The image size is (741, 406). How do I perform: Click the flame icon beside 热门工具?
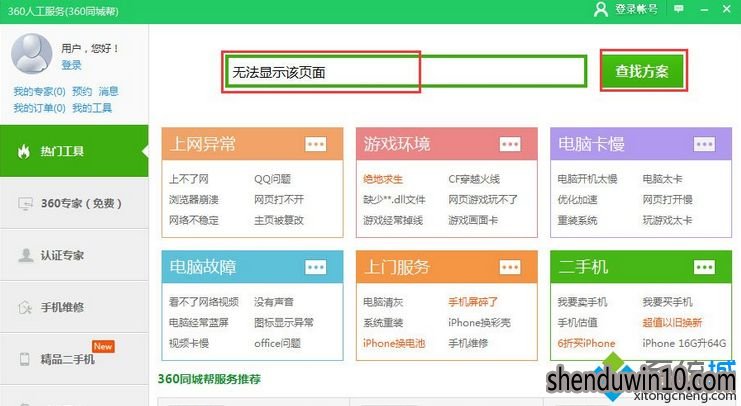pos(24,151)
